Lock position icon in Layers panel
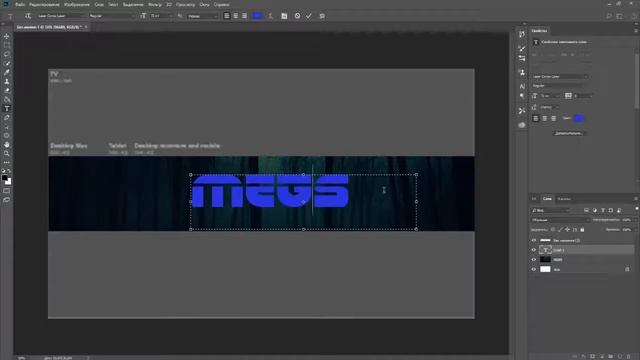The width and height of the screenshot is (640, 360). coord(567,230)
